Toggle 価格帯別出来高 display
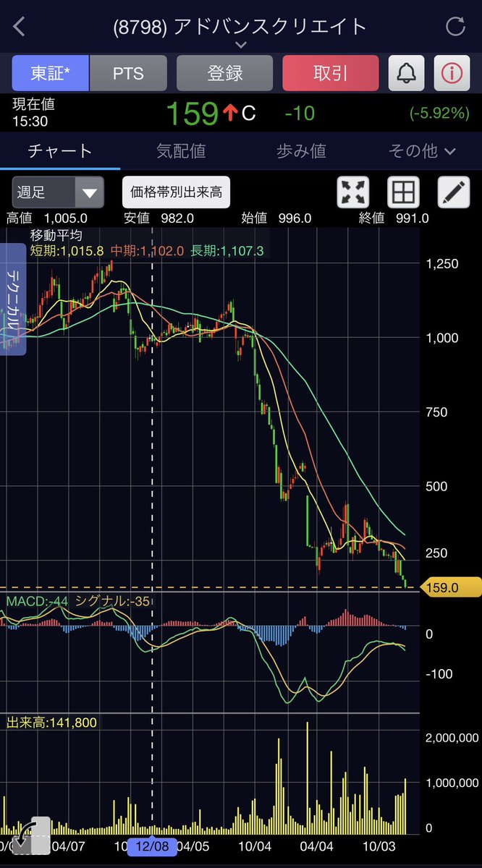This screenshot has height=868, width=482. click(176, 192)
